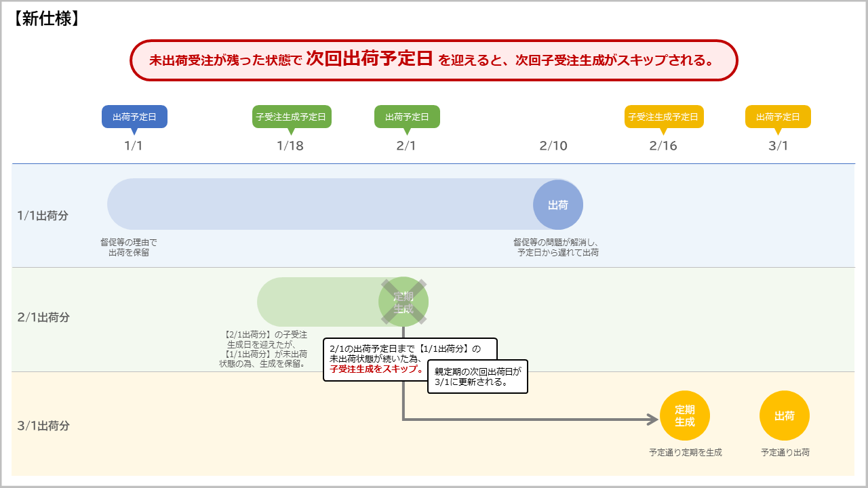Click the red-bordered headline banner
Image resolution: width=868 pixels, height=488 pixels.
tap(433, 60)
